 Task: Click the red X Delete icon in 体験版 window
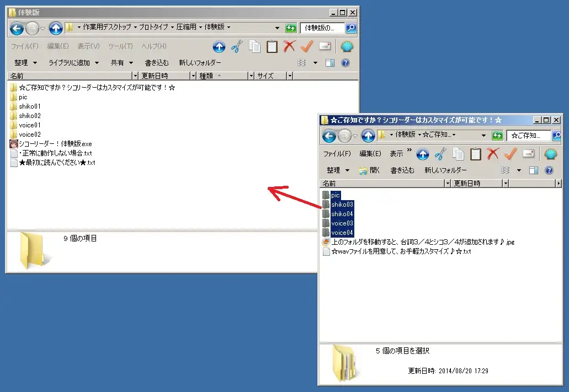pos(289,46)
